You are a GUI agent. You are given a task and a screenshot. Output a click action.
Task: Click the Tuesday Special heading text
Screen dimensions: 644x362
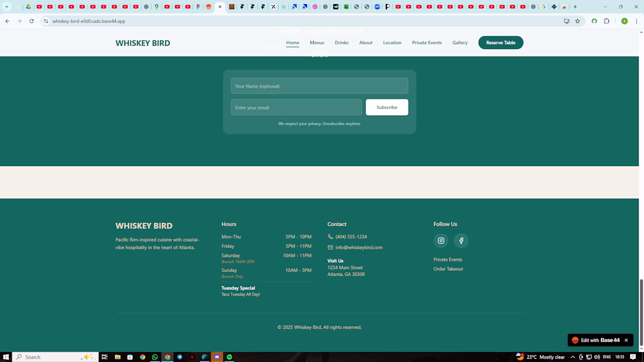click(238, 288)
